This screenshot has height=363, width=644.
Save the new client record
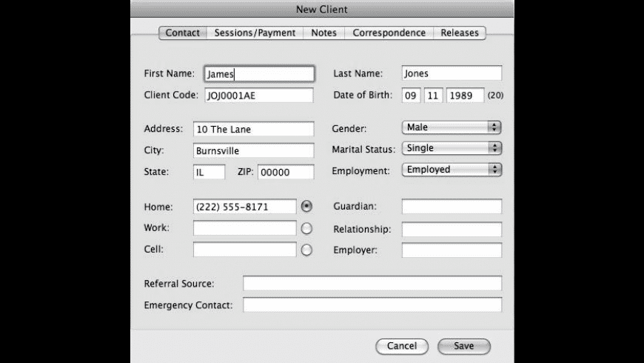tap(463, 346)
